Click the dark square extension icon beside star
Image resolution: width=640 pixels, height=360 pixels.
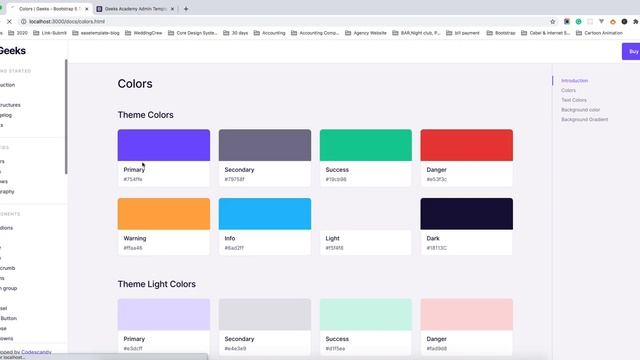pos(567,22)
